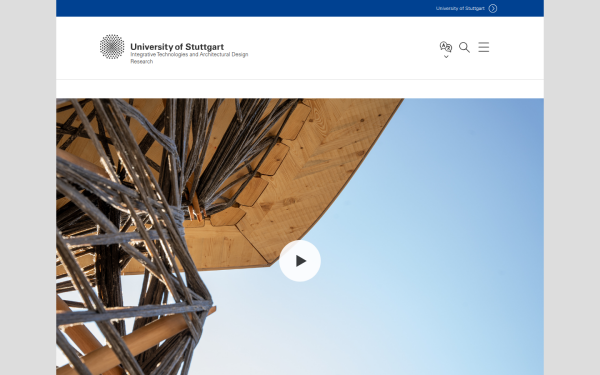600x375 pixels.
Task: Click the language translation icon
Action: 446,47
